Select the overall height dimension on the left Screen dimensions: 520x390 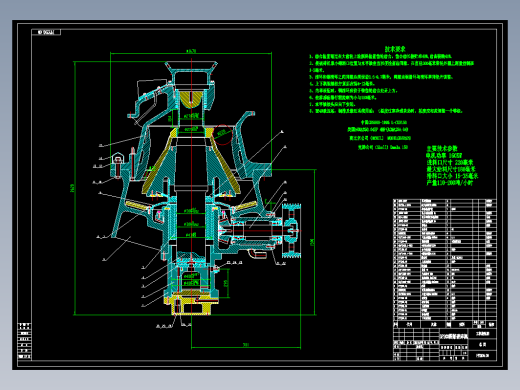pos(75,188)
